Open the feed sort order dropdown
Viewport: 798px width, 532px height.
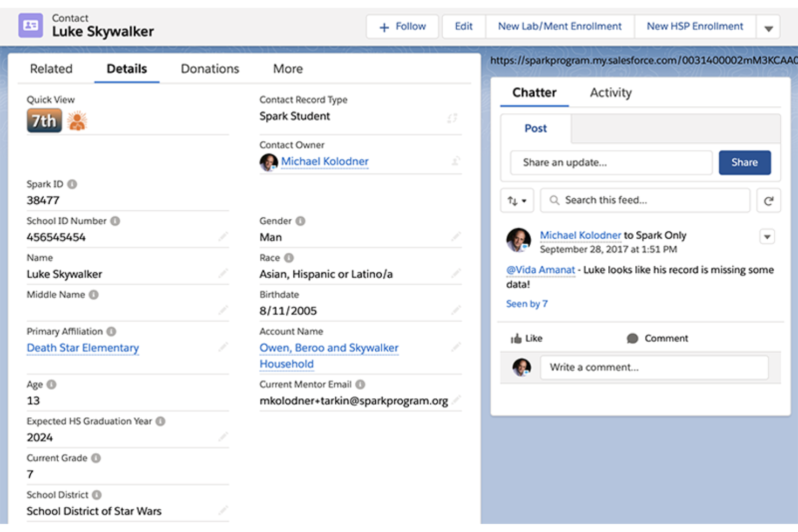coord(516,200)
